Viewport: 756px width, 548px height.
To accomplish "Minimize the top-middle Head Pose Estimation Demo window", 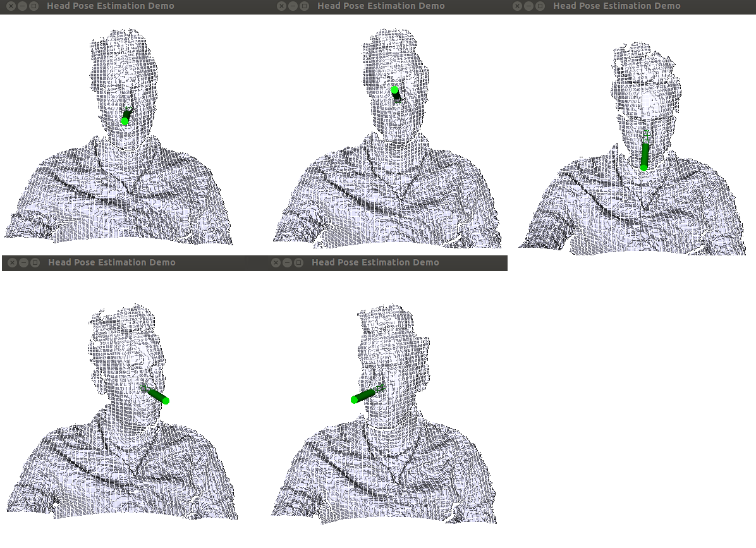I will pos(293,6).
